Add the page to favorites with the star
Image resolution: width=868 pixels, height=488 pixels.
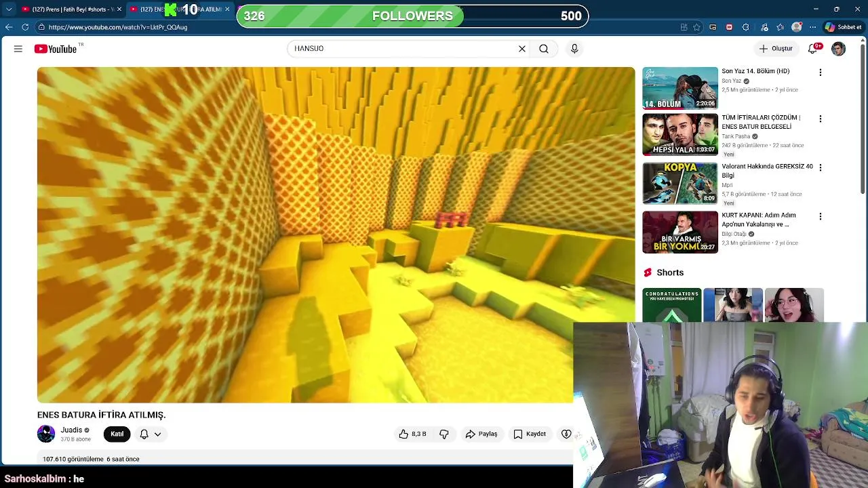click(x=696, y=27)
